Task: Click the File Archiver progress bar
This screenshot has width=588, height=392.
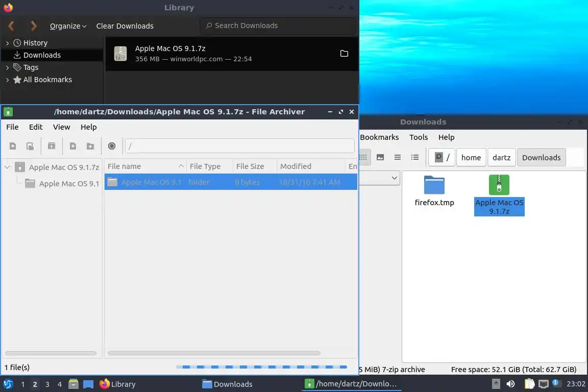Action: click(x=261, y=367)
